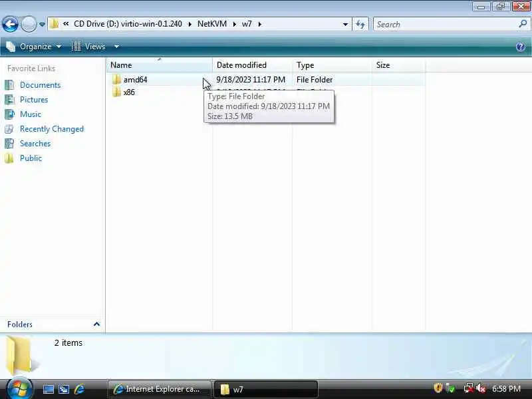Click the network status tray icon
The height and width of the screenshot is (399, 532).
point(468,388)
